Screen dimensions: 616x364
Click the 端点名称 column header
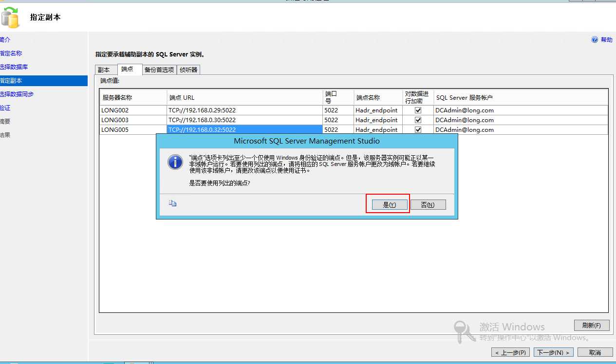pos(378,97)
